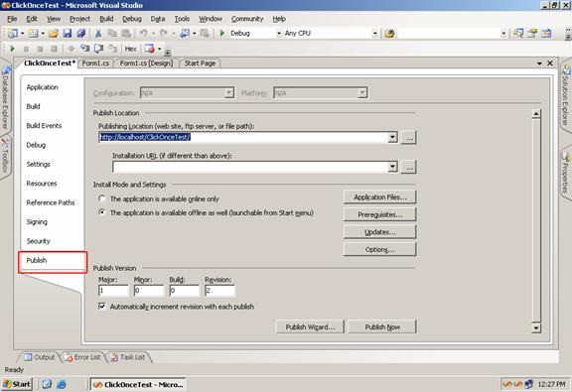Select the Security properties tab
Viewport: 572px width, 392px height.
pyautogui.click(x=39, y=241)
